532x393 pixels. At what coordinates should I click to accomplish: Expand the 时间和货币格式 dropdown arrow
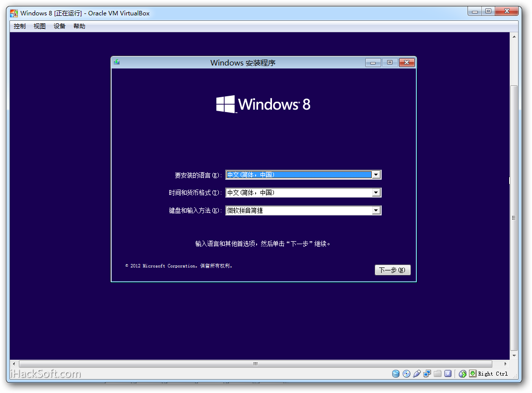tap(376, 193)
